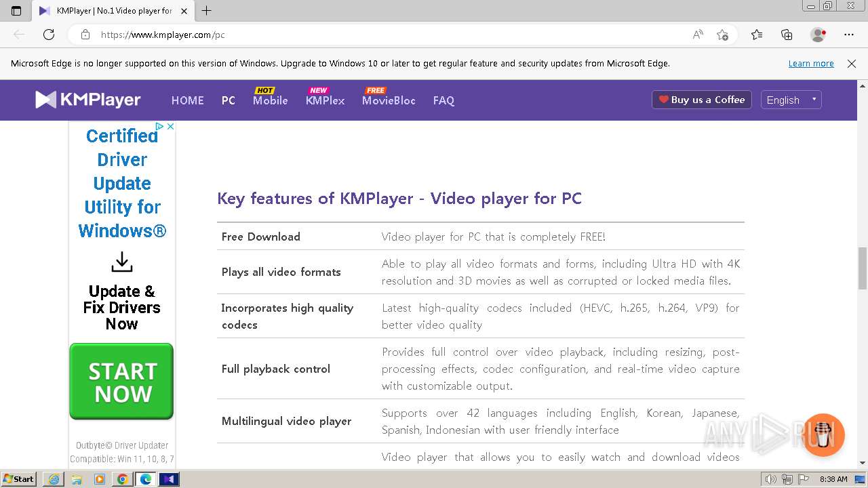
Task: Click Multilingual video player row label
Action: 286,421
